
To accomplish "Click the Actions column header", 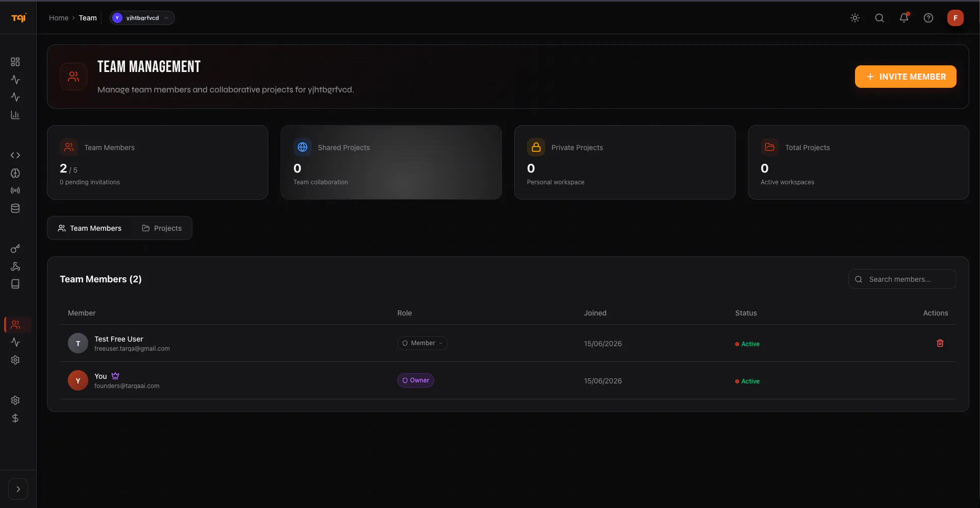I will click(936, 313).
